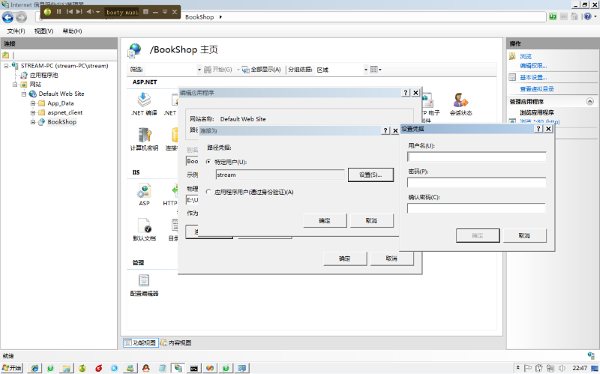This screenshot has width=600, height=374.
Task: Switch to the 功能视图 tab
Action: [140, 343]
